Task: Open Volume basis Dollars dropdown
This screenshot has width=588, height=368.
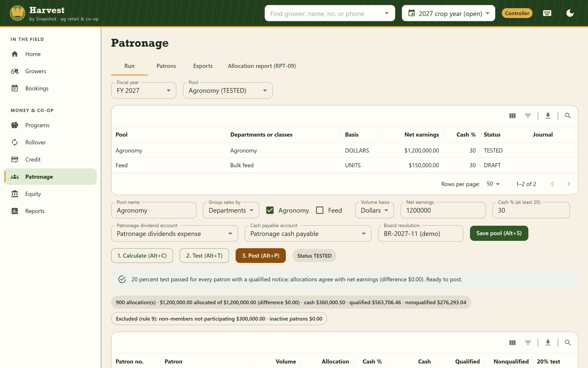Action: 374,210
